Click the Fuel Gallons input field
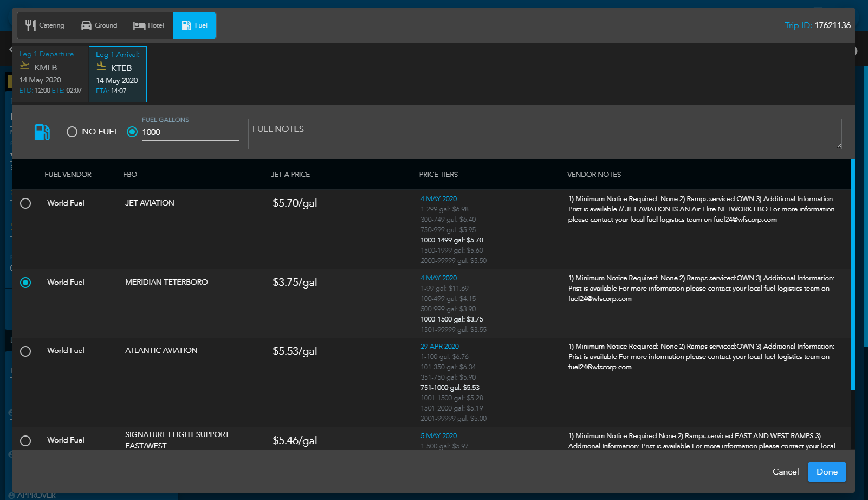Screen dimensions: 868x500 click(190, 132)
